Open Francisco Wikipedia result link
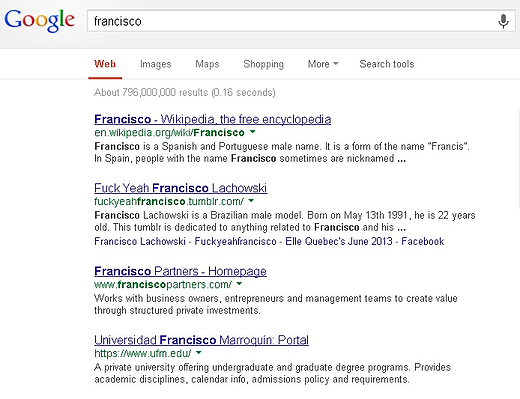The width and height of the screenshot is (520, 399). (x=212, y=119)
